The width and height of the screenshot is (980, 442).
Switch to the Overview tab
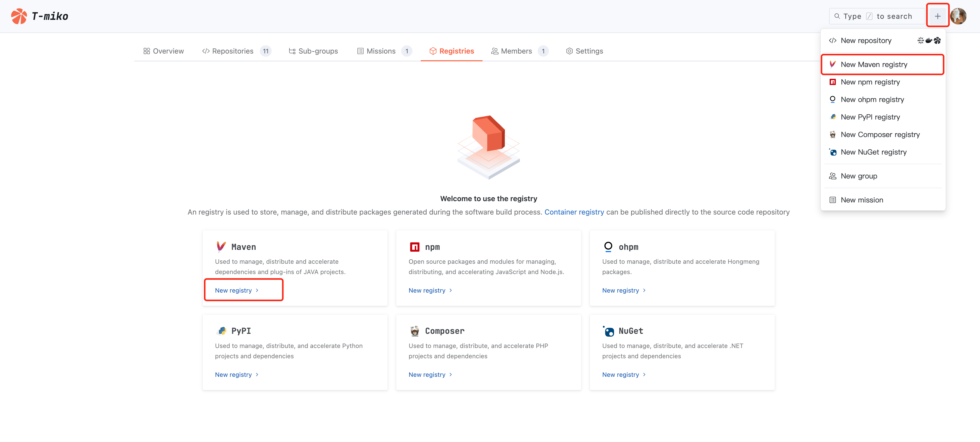tap(163, 51)
